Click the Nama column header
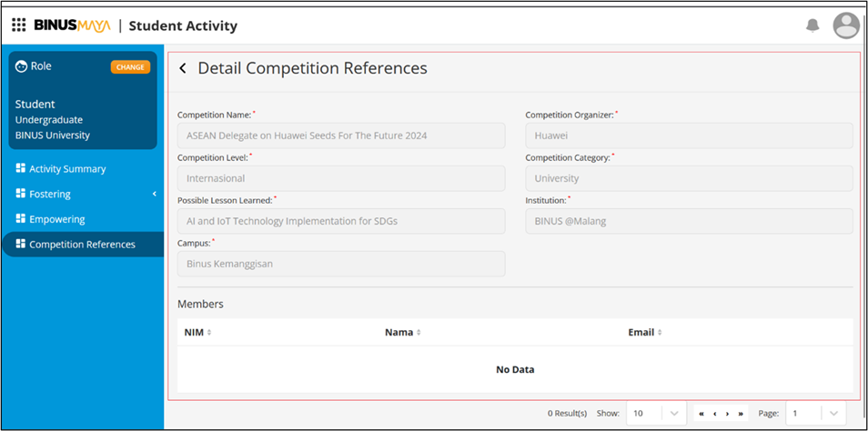868x431 pixels. 399,333
